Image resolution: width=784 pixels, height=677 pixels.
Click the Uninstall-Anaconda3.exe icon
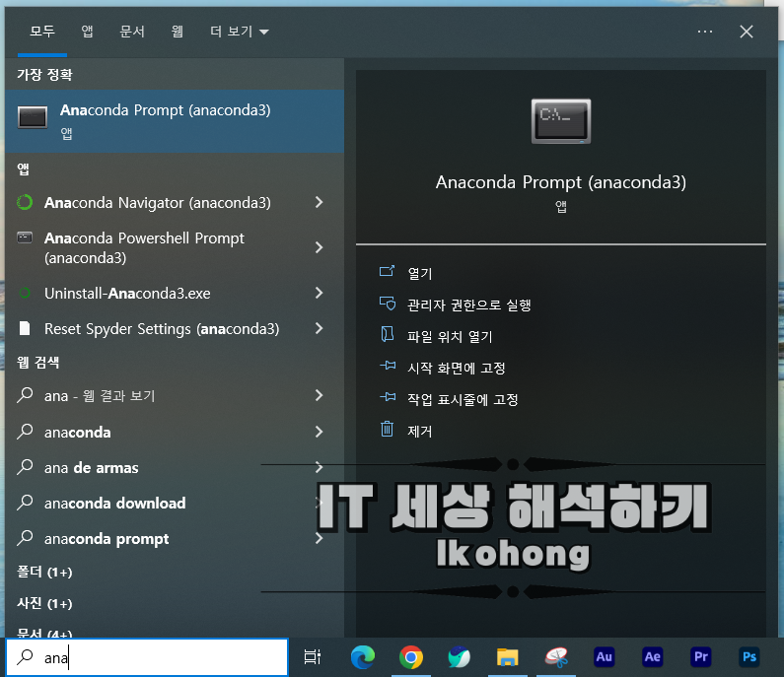(25, 293)
